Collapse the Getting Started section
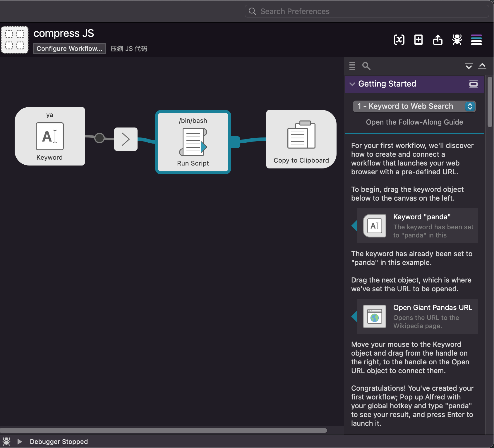The image size is (494, 448). (x=352, y=84)
